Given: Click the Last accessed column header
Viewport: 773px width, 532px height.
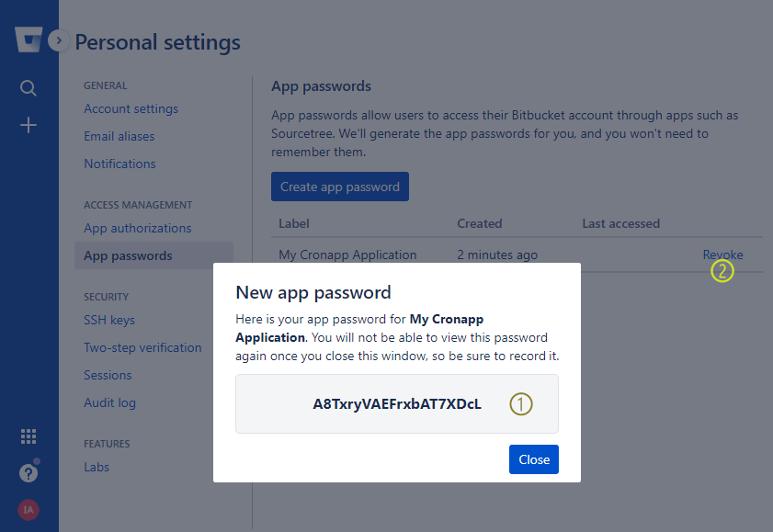Looking at the screenshot, I should 620,223.
